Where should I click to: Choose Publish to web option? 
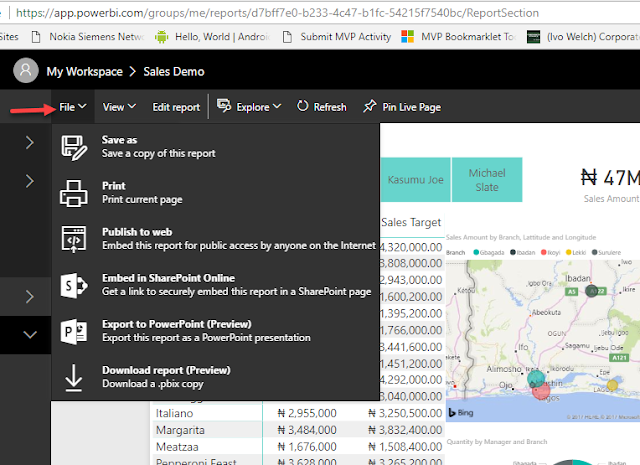click(216, 239)
